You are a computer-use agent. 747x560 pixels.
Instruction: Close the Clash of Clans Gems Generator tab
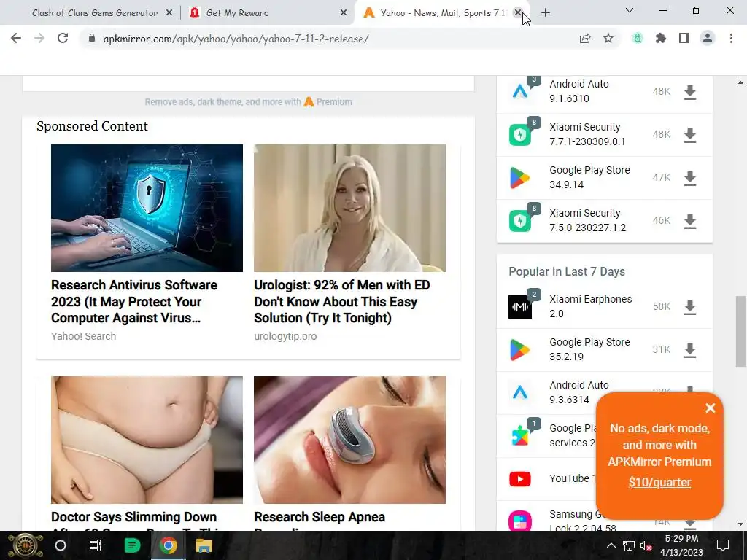169,13
